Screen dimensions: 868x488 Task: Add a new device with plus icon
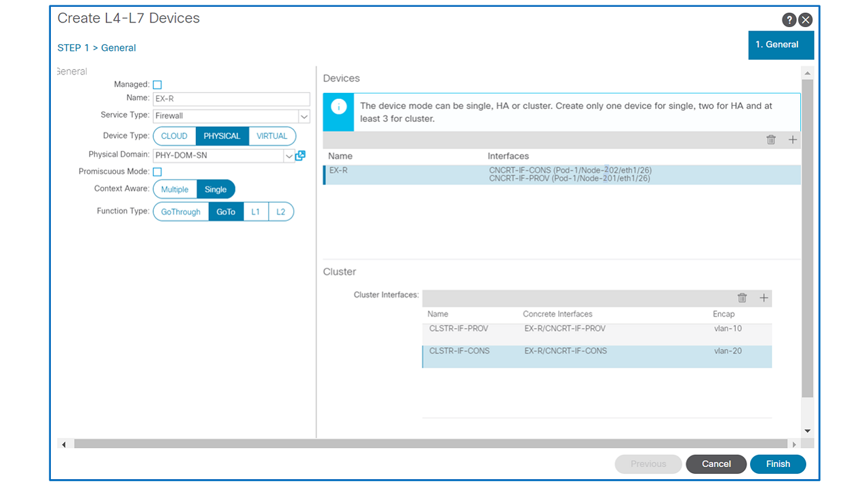point(793,140)
